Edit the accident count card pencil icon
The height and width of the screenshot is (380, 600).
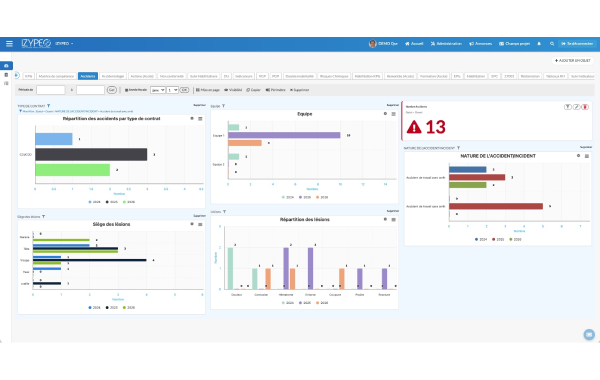576,107
